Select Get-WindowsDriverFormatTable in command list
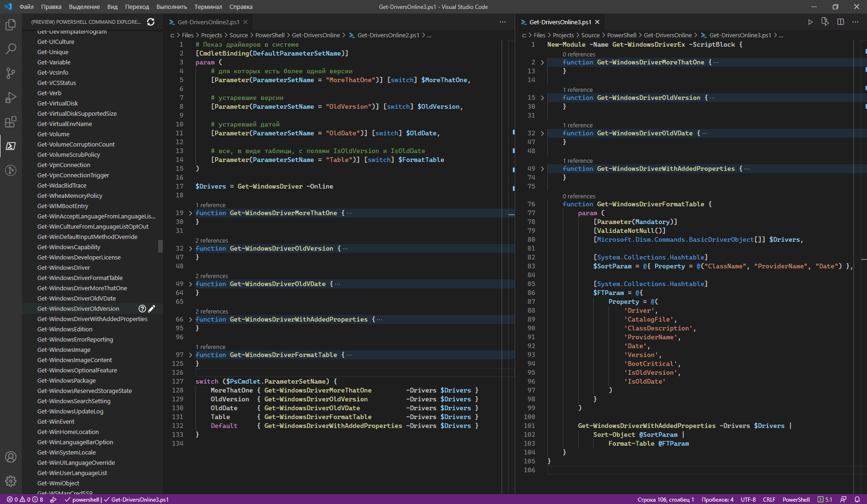 80,278
